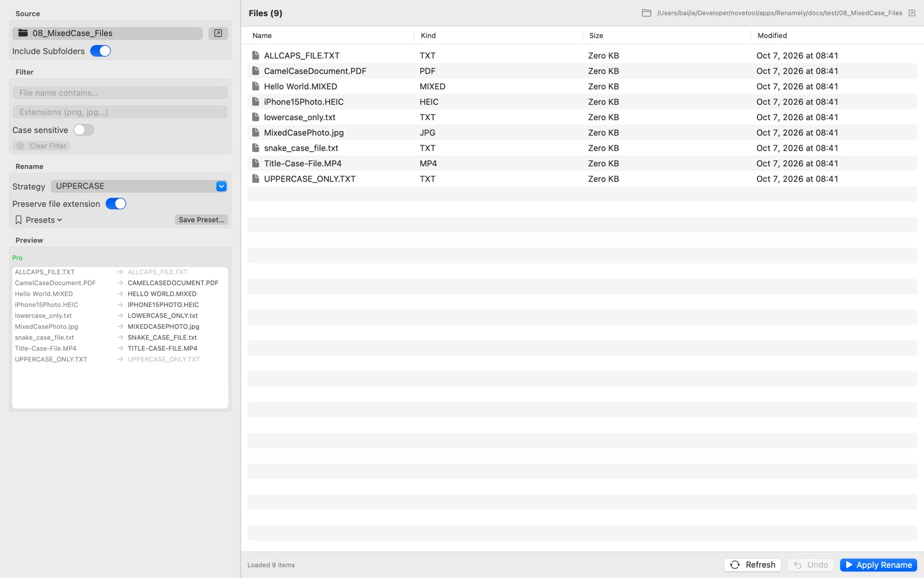Click file icon of lowercase_only.txt row

[255, 117]
